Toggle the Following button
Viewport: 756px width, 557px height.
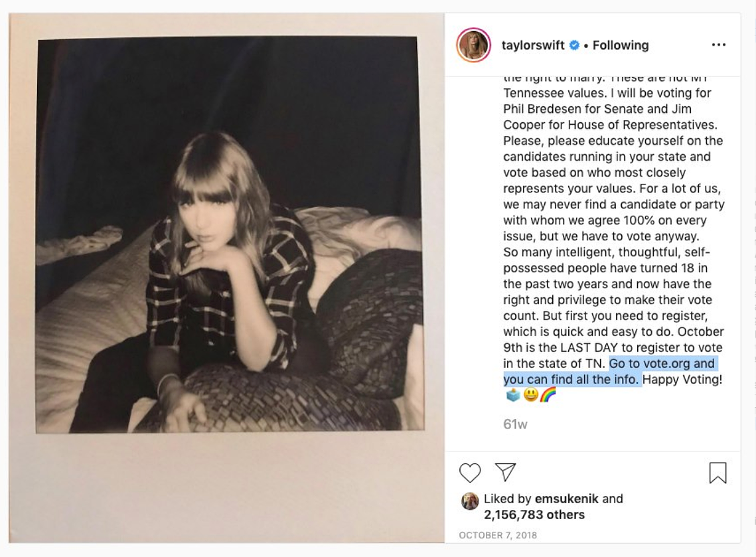point(621,45)
